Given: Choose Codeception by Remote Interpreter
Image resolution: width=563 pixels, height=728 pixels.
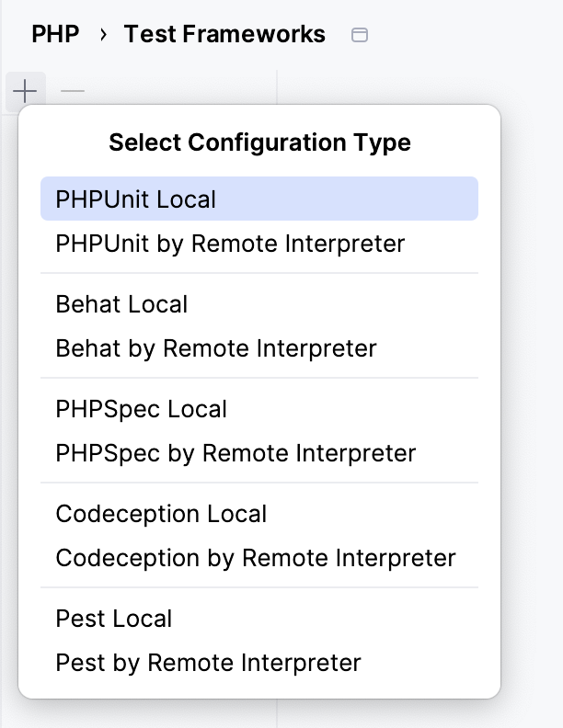Looking at the screenshot, I should (x=256, y=558).
